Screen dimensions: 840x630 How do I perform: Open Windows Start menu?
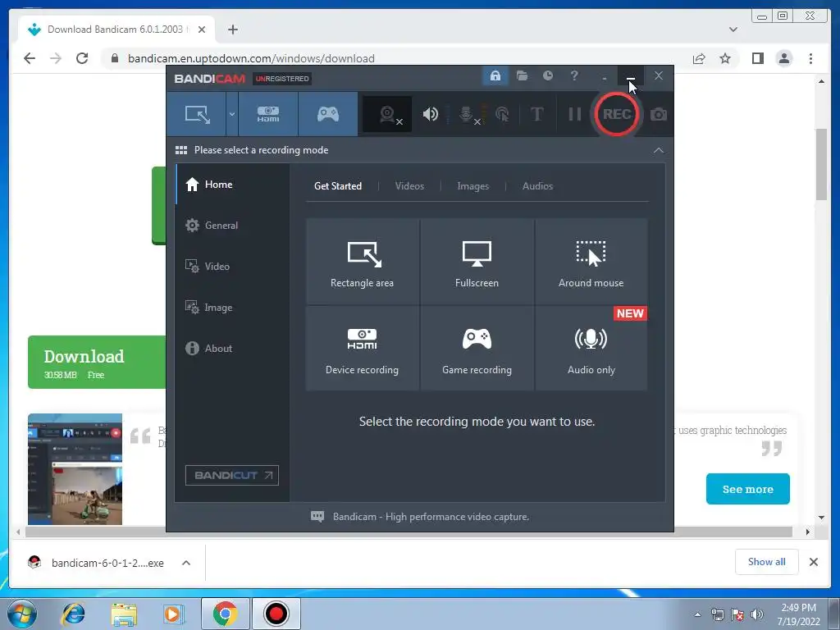tap(22, 614)
